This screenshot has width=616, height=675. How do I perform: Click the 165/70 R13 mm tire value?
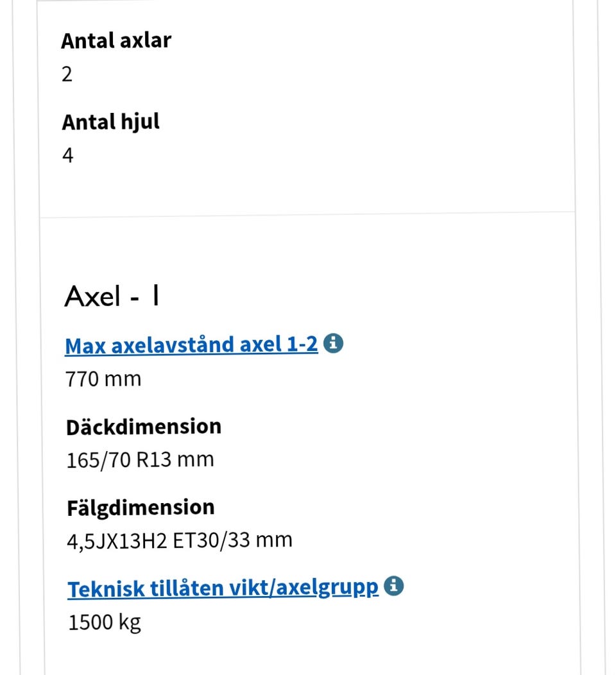coord(140,460)
